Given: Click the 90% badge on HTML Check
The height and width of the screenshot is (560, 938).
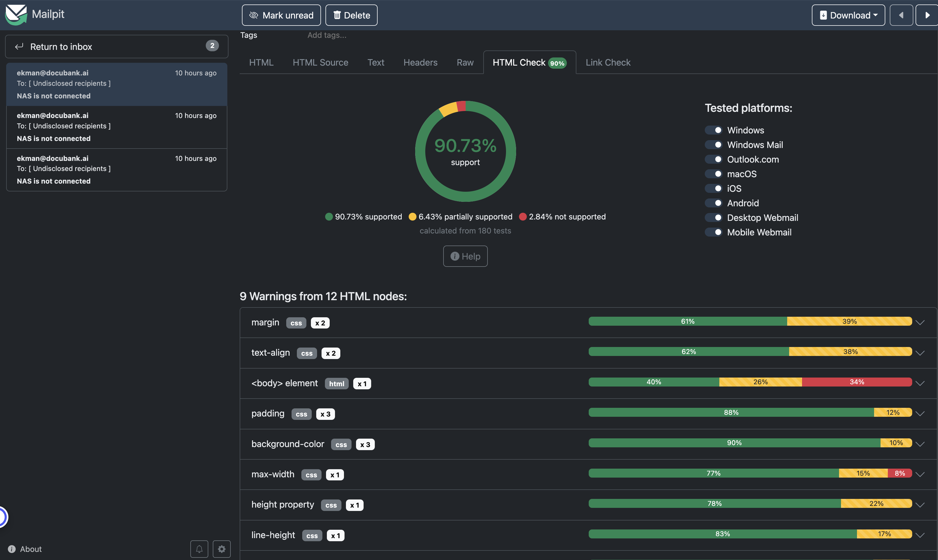Looking at the screenshot, I should pyautogui.click(x=557, y=63).
